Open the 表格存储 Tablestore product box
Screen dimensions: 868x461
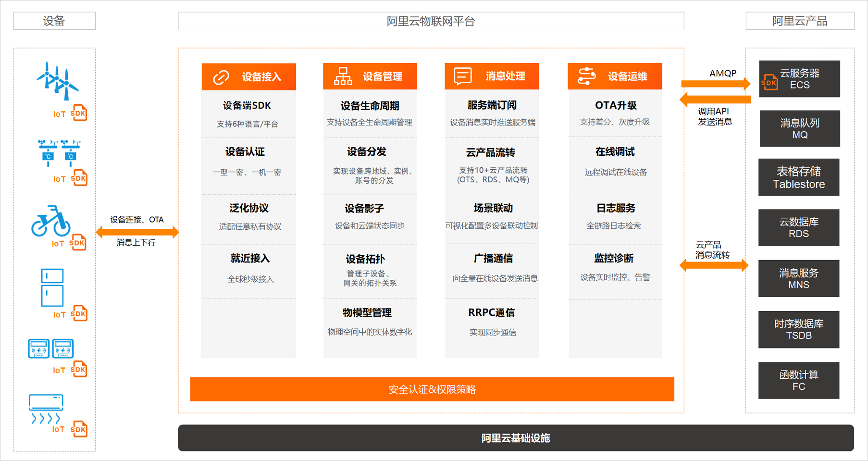click(799, 177)
